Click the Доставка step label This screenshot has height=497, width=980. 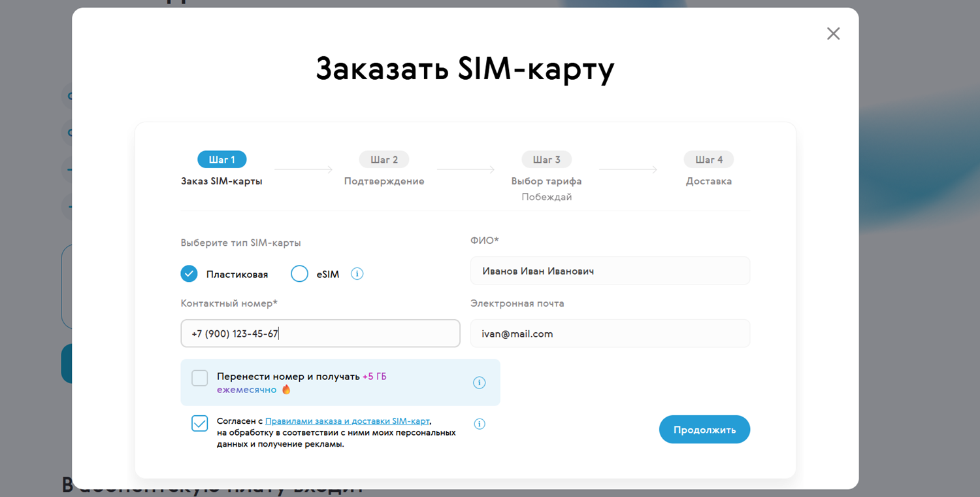709,181
